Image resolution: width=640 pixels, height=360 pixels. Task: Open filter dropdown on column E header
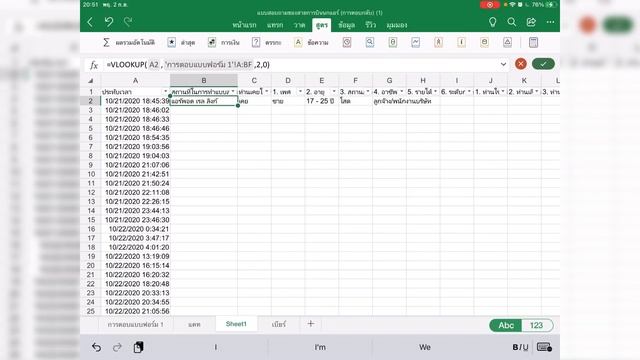334,92
